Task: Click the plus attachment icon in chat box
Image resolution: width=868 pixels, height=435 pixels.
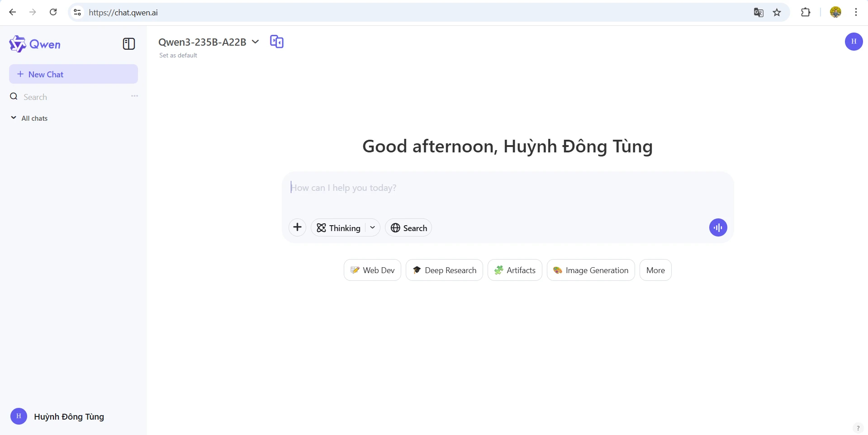Action: [297, 227]
